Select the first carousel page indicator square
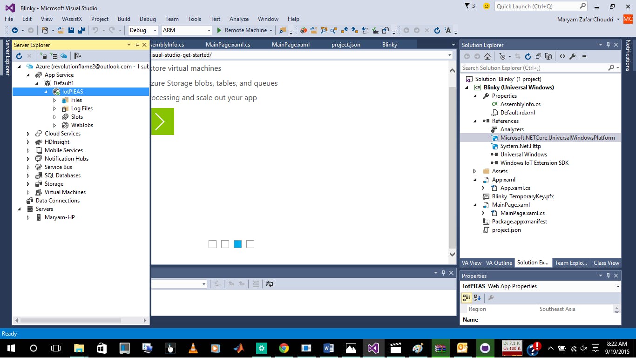 [213, 244]
